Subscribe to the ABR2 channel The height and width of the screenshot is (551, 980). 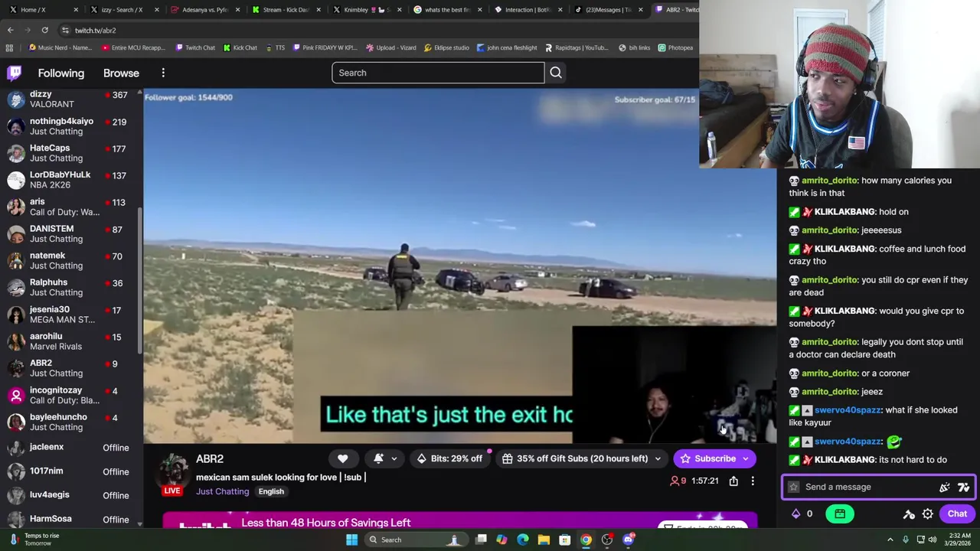[x=708, y=458]
